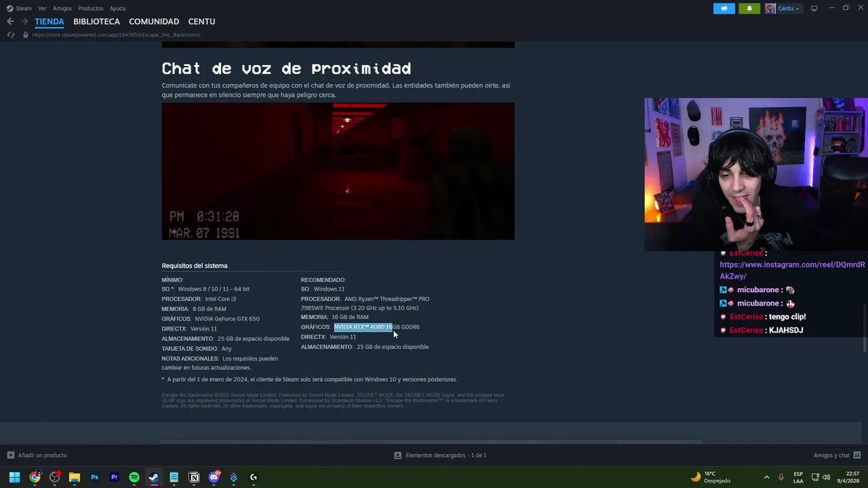Click 'Chat de voz de Proximidad' heading
Viewport: 868px width, 488px height.
(286, 68)
